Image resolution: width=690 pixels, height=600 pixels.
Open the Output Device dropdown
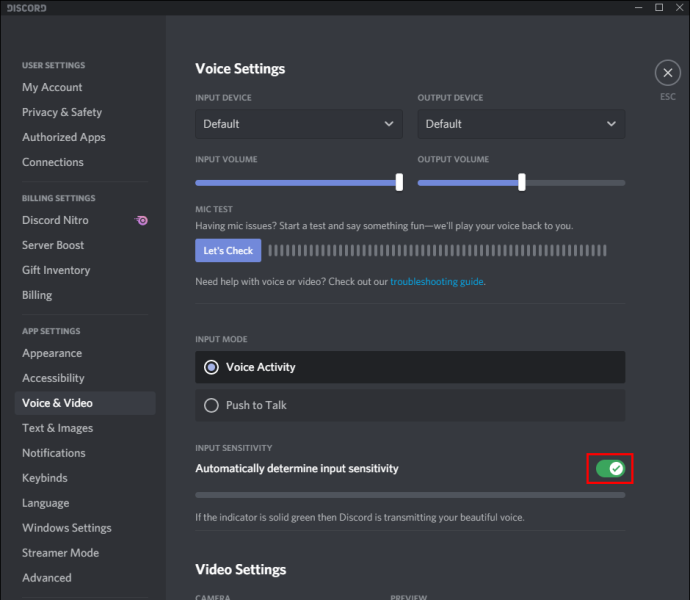(x=521, y=124)
